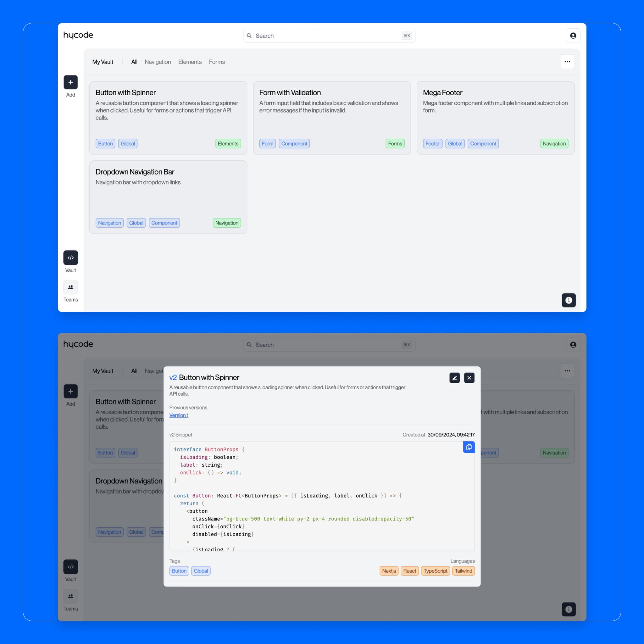Screen dimensions: 644x644
Task: Click the user account icon top right
Action: pyautogui.click(x=573, y=36)
